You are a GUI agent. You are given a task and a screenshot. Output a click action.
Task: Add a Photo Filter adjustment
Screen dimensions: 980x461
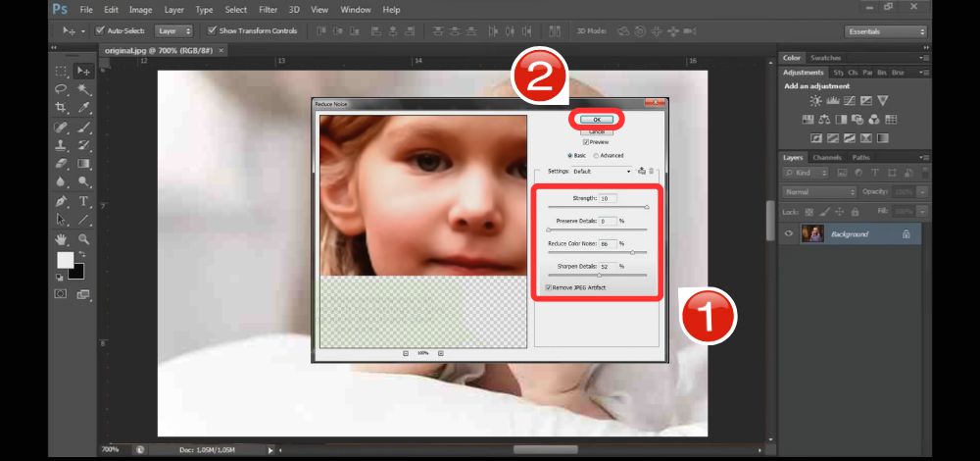857,119
